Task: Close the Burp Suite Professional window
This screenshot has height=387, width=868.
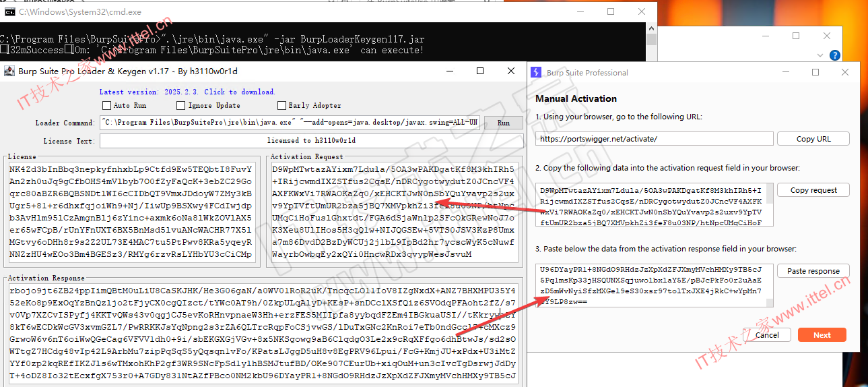Action: point(845,72)
